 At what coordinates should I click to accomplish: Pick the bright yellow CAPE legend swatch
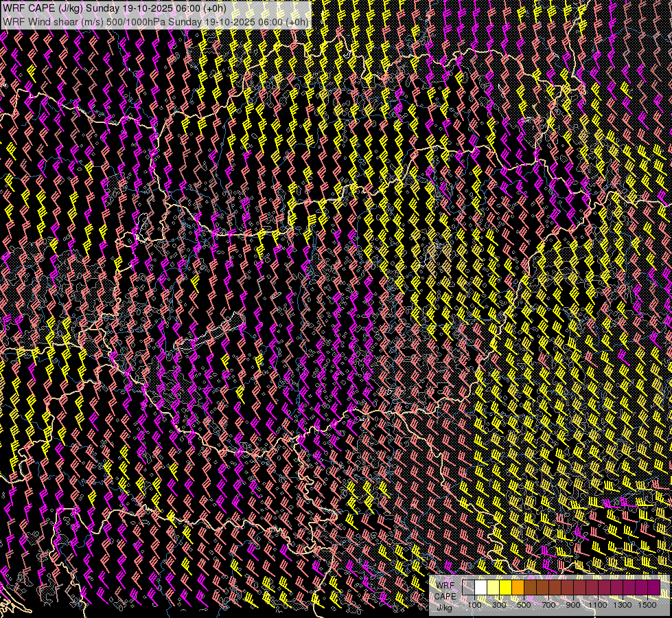click(506, 588)
